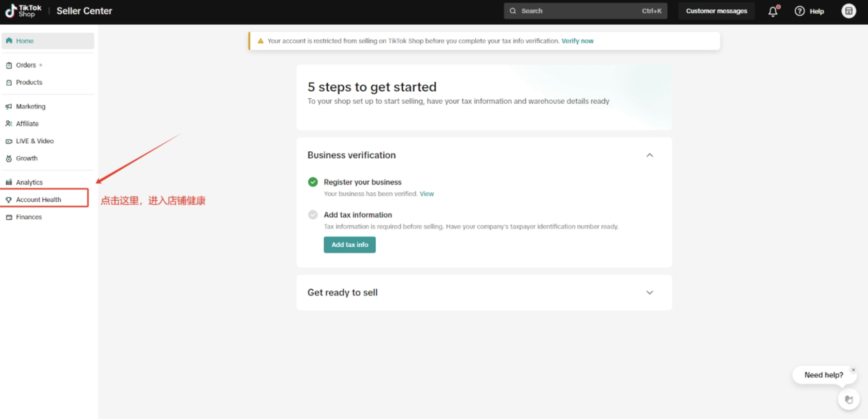Click the Help question mark icon
This screenshot has width=868, height=419.
(799, 11)
